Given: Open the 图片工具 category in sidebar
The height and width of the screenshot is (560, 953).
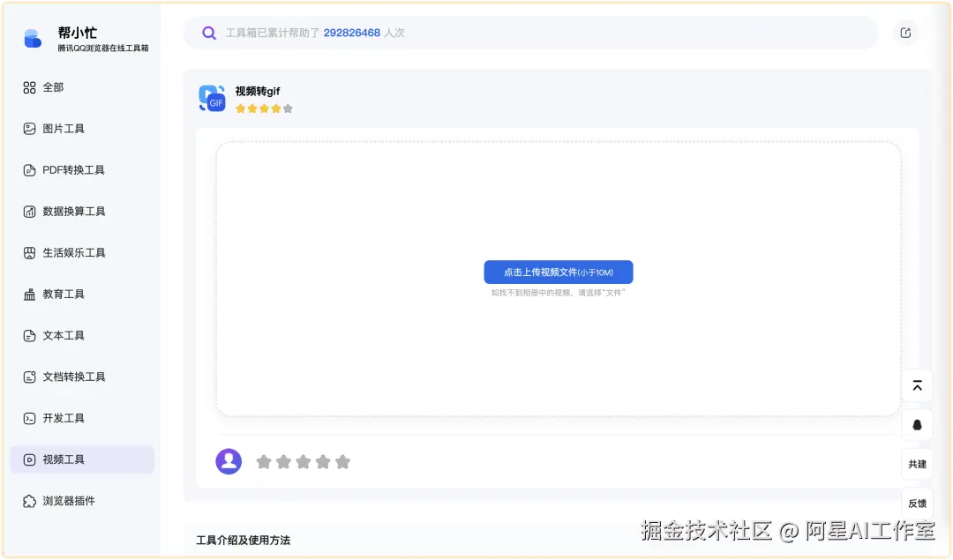Looking at the screenshot, I should pos(53,128).
